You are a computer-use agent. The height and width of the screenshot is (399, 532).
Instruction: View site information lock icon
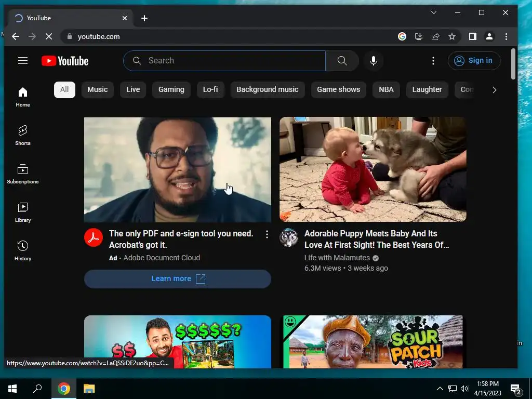pyautogui.click(x=70, y=37)
